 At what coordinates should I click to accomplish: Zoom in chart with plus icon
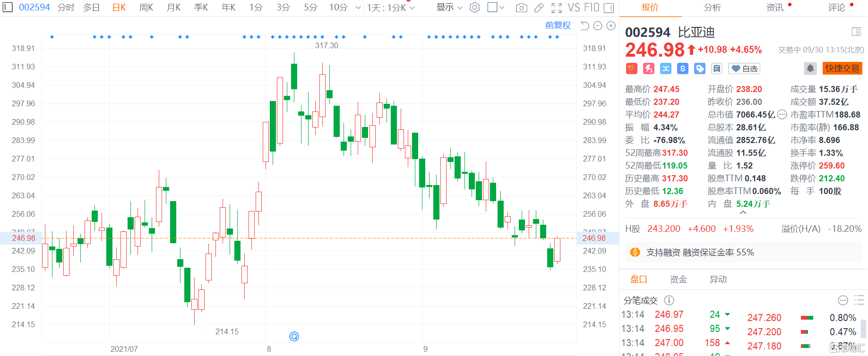pyautogui.click(x=611, y=25)
